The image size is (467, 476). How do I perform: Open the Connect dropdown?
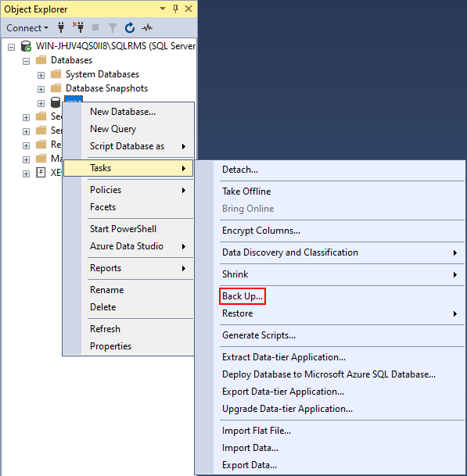(27, 28)
